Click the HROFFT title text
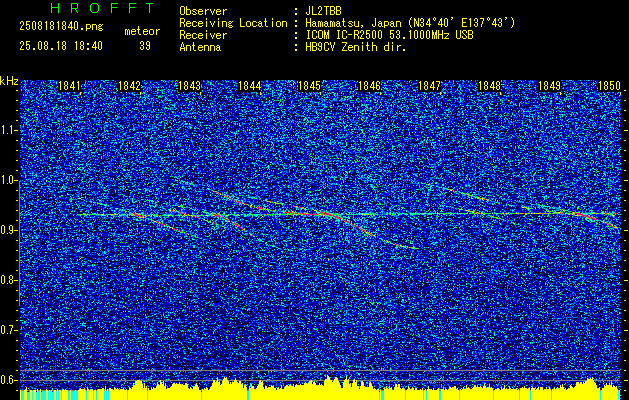This screenshot has width=629, height=400. click(x=102, y=8)
